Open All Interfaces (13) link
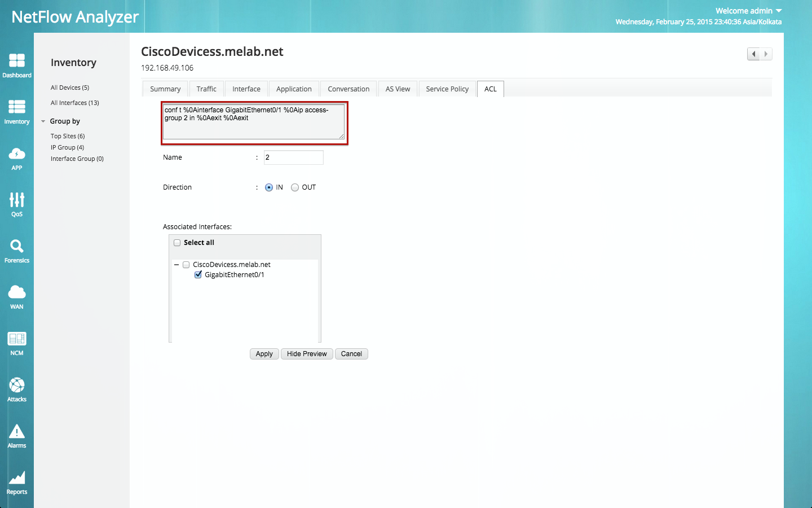The image size is (812, 508). point(75,103)
